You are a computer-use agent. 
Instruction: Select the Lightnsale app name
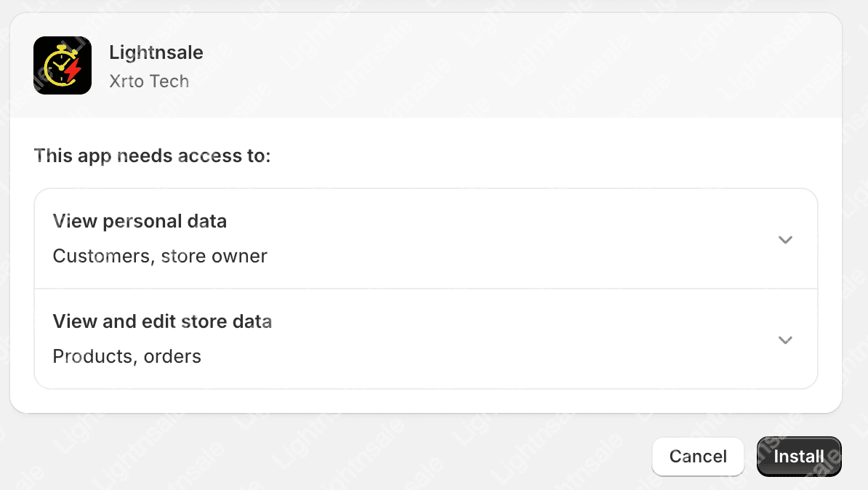coord(156,52)
